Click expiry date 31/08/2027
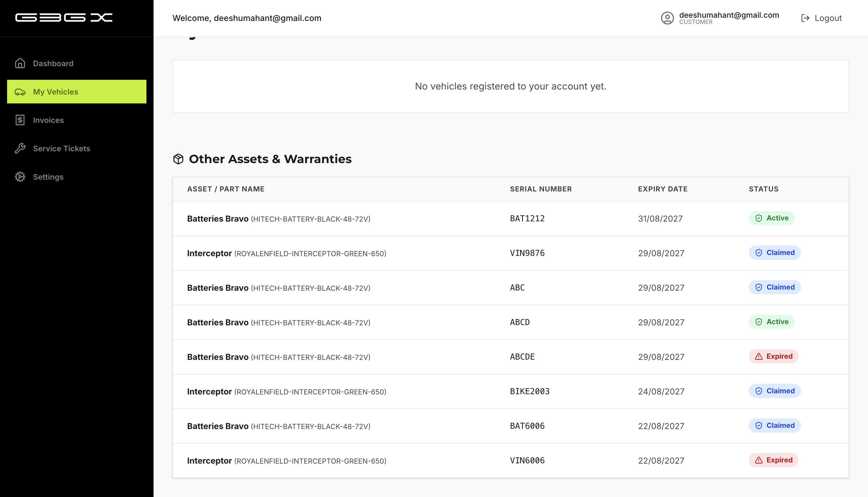 pyautogui.click(x=660, y=219)
